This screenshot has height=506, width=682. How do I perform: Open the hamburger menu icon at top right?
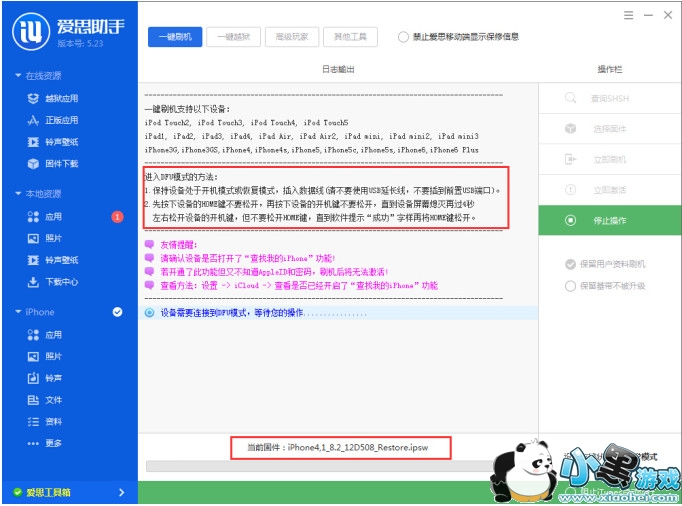(629, 16)
